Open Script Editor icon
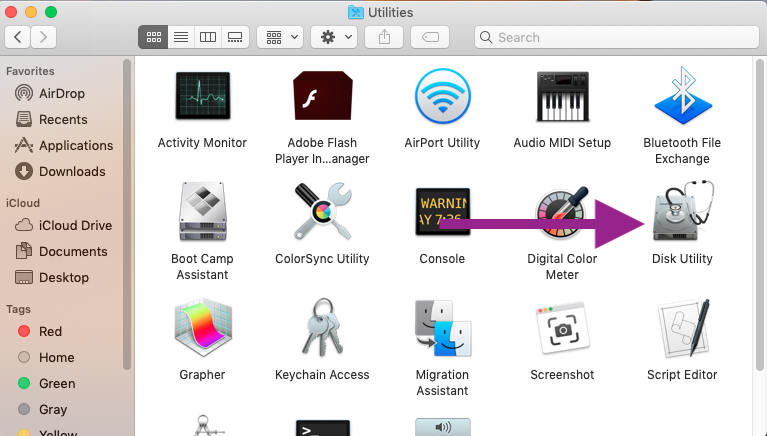The width and height of the screenshot is (767, 436). click(x=683, y=328)
